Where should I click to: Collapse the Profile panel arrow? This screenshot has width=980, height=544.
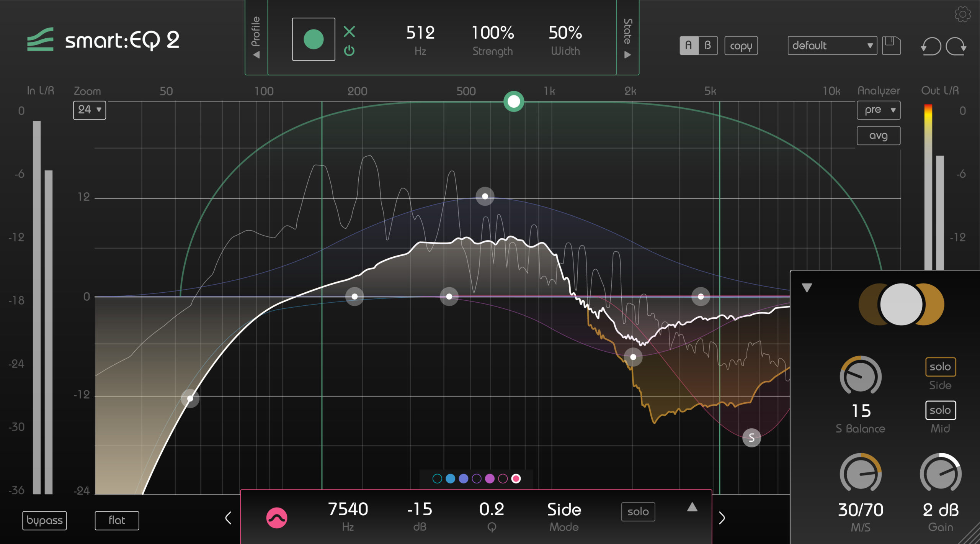[x=256, y=55]
